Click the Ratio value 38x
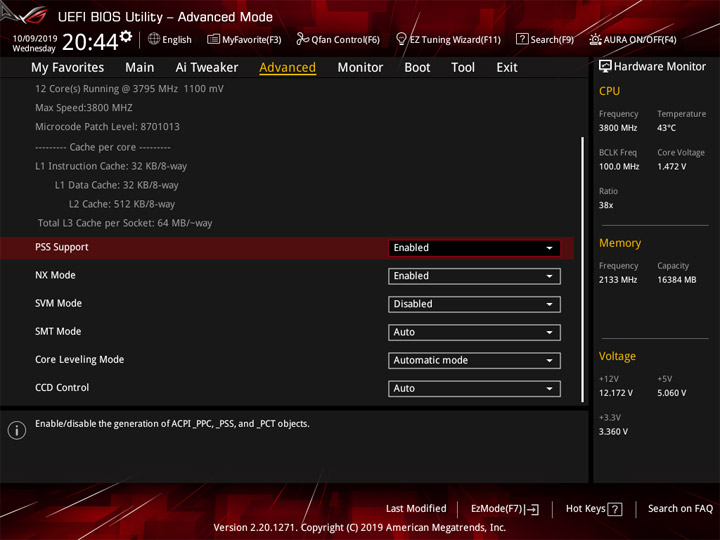The height and width of the screenshot is (540, 720). pos(606,205)
